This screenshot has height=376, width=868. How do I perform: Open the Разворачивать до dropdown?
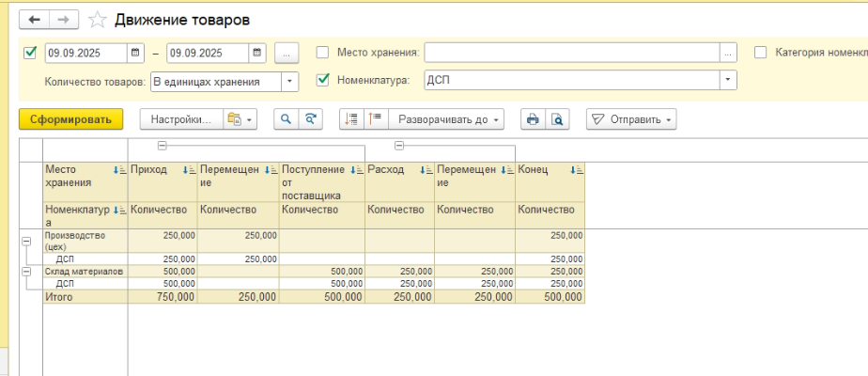[446, 119]
